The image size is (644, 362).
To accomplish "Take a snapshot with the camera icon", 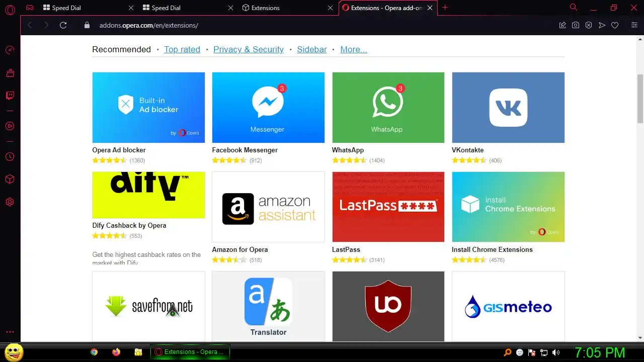I will pyautogui.click(x=576, y=25).
